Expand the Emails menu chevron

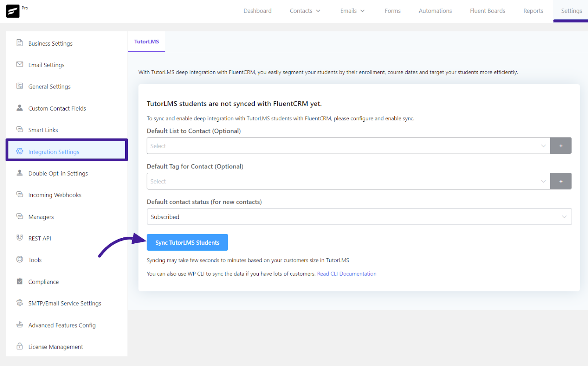pyautogui.click(x=362, y=11)
